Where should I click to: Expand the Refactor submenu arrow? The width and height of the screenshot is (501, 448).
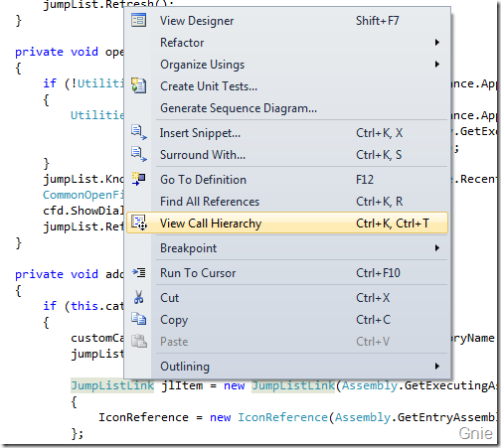pos(437,43)
